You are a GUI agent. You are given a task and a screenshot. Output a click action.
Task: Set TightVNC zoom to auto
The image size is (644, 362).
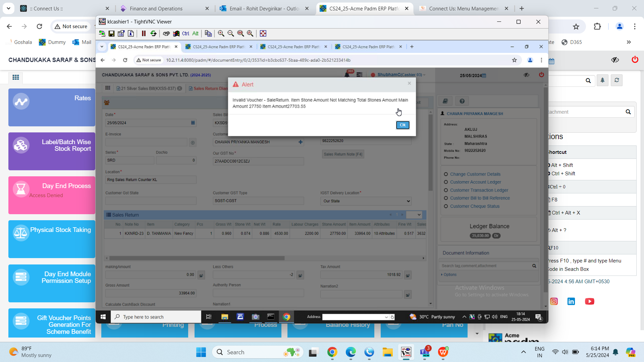[x=250, y=34]
